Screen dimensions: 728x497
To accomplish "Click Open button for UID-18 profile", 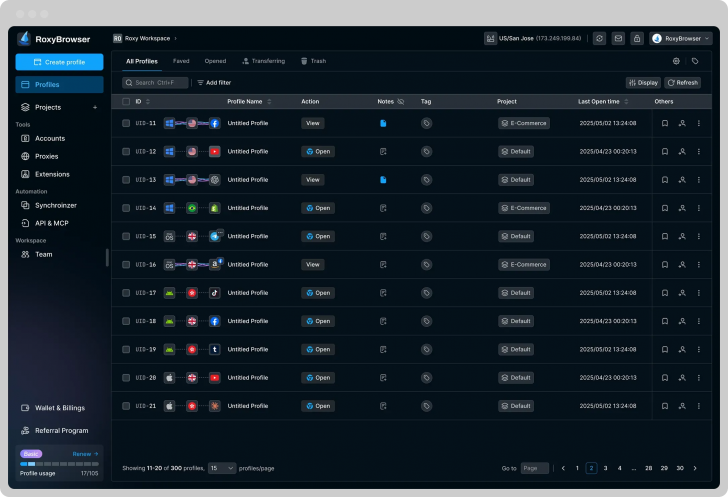I will 318,321.
